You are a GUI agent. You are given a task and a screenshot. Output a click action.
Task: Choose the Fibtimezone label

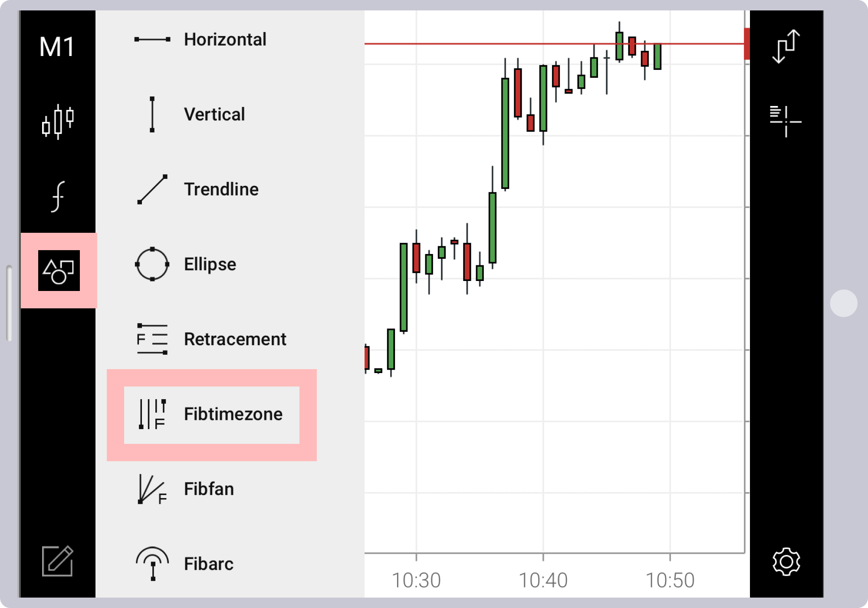(233, 414)
